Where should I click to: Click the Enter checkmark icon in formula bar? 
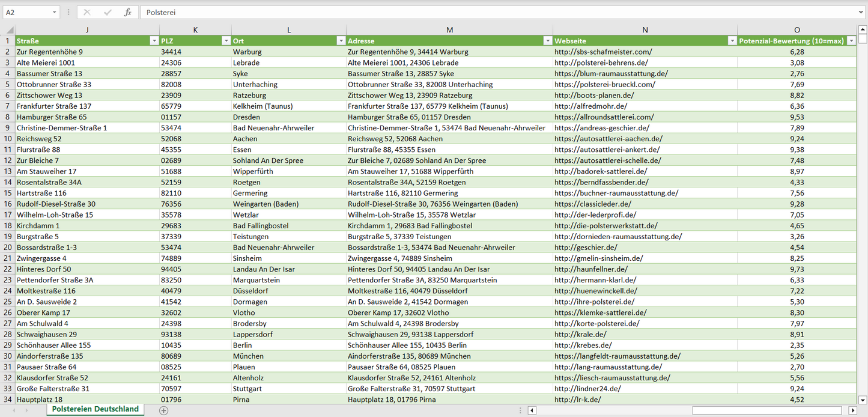coord(108,12)
